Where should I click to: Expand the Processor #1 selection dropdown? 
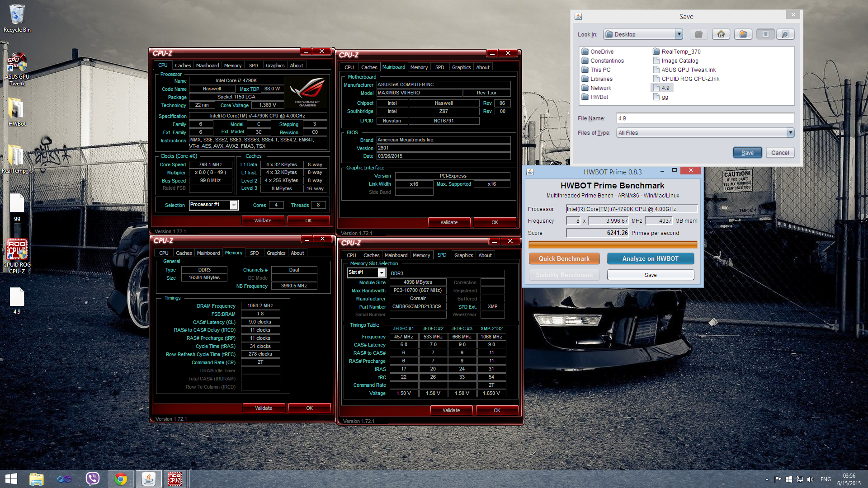coord(234,205)
